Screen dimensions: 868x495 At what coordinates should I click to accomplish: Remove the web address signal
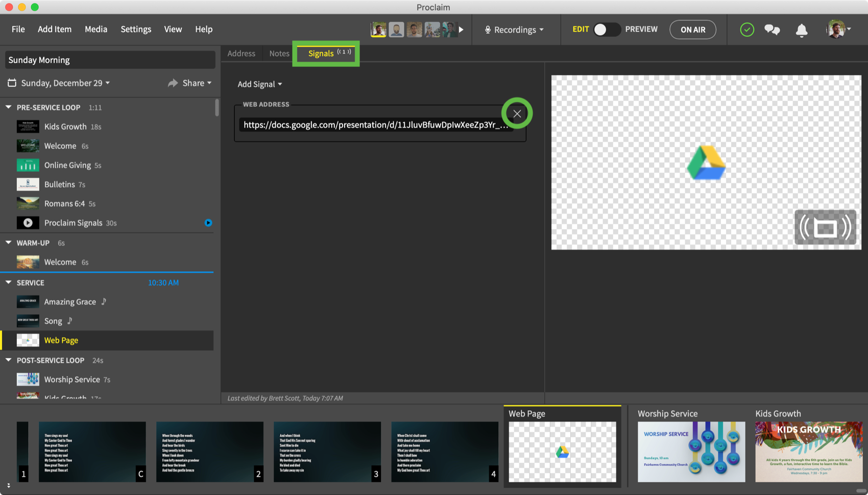tap(517, 114)
